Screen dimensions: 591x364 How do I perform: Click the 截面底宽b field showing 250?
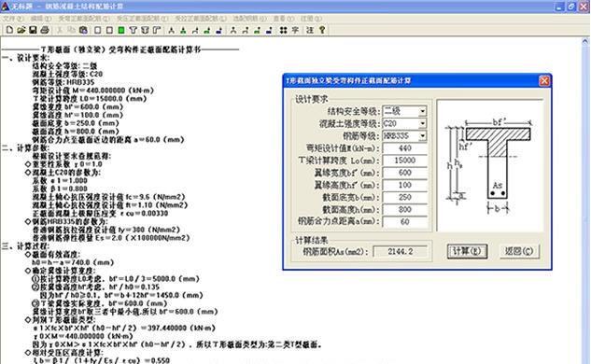(405, 197)
